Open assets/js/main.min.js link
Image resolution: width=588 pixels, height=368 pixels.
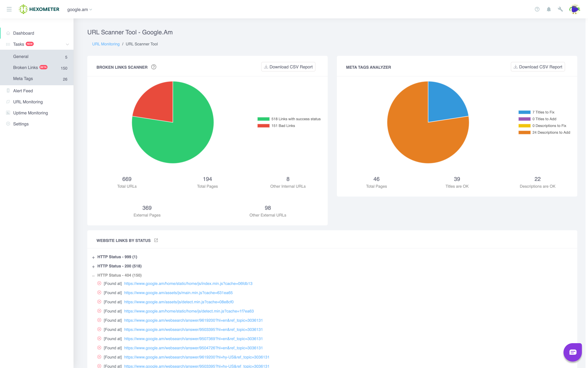point(178,293)
